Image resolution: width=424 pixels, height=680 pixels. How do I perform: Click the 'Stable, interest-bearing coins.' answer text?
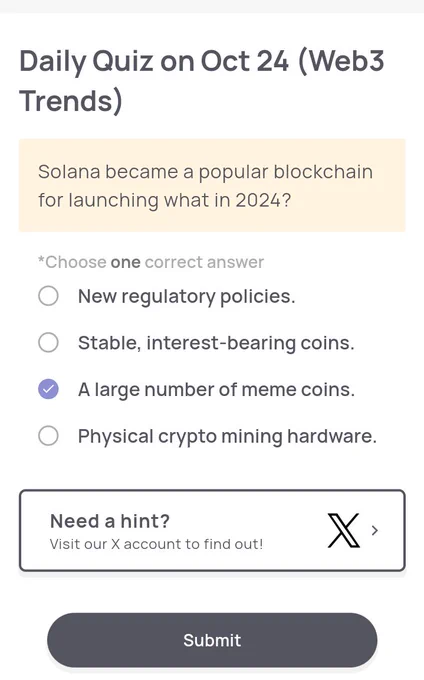(x=216, y=343)
